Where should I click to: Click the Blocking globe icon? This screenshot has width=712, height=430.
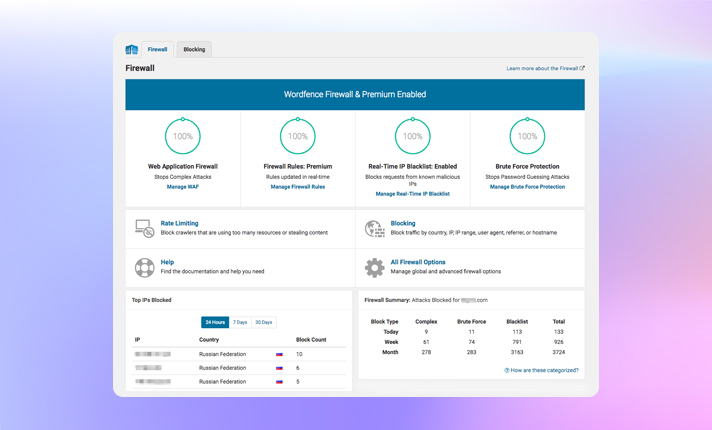[374, 229]
